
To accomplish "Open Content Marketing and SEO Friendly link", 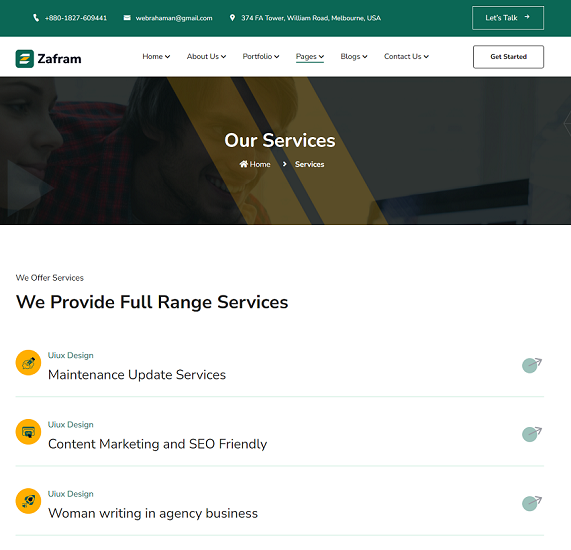I will pos(157,444).
